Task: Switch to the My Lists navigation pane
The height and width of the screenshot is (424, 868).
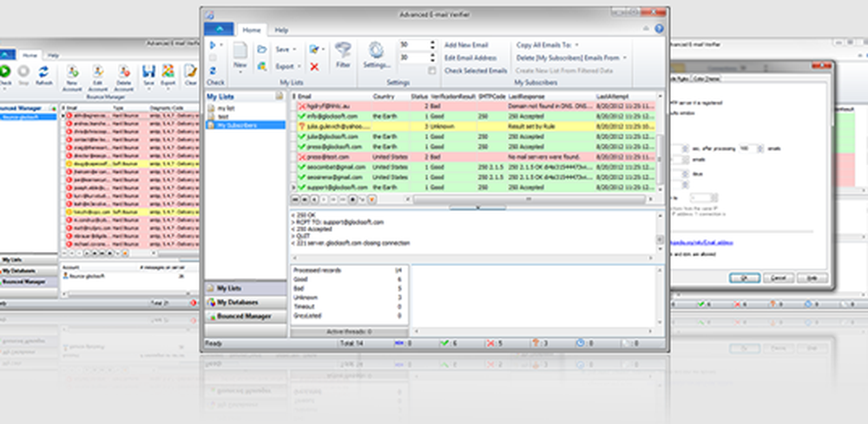Action: point(246,288)
